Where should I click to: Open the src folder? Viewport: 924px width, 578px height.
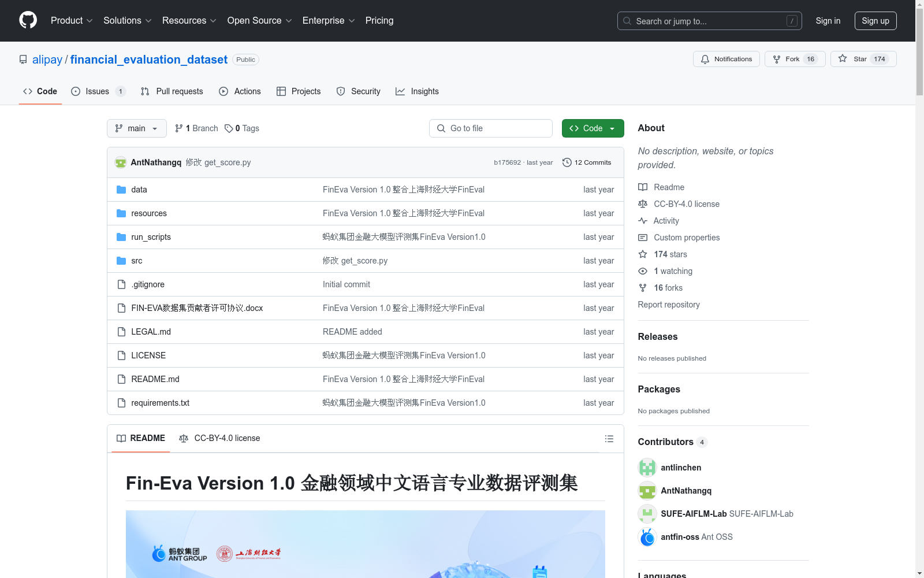tap(136, 261)
